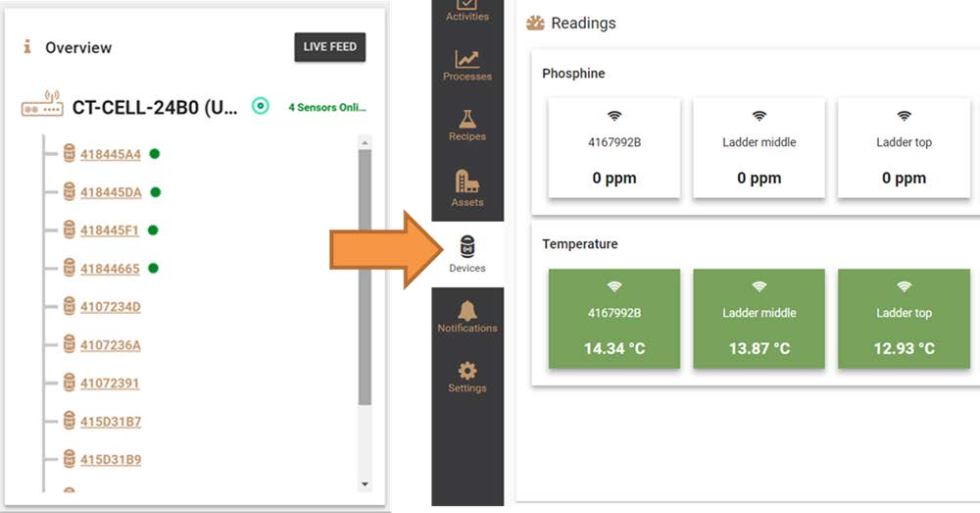980x513 pixels.
Task: Open the Devices sidebar item
Action: point(467,253)
